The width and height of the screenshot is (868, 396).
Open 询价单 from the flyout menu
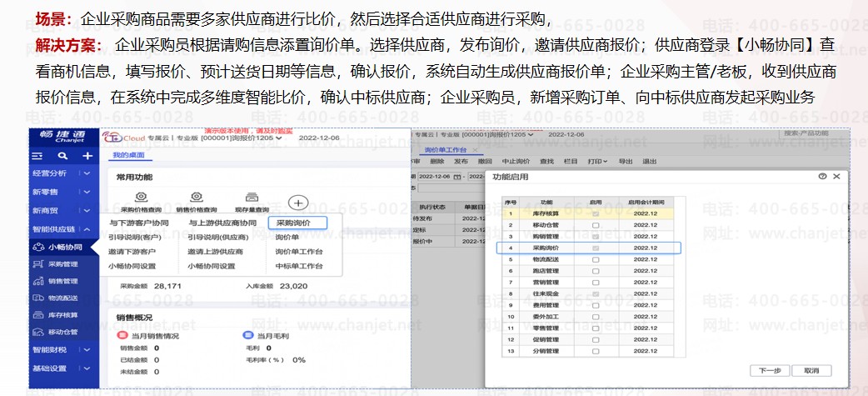(x=287, y=238)
